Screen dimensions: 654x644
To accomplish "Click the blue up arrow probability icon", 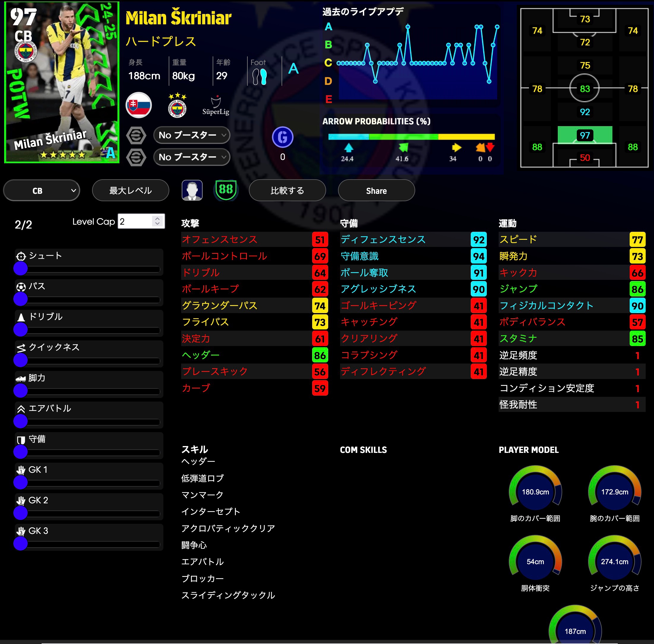I will (x=348, y=147).
